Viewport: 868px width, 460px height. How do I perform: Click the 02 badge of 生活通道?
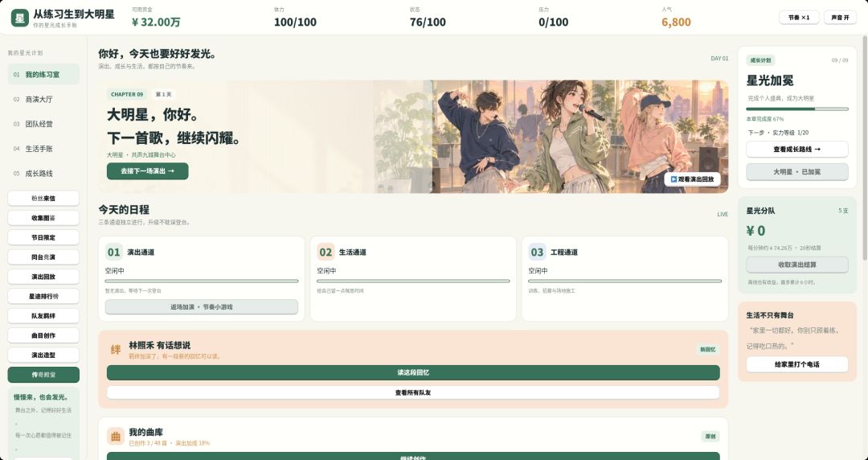[325, 253]
